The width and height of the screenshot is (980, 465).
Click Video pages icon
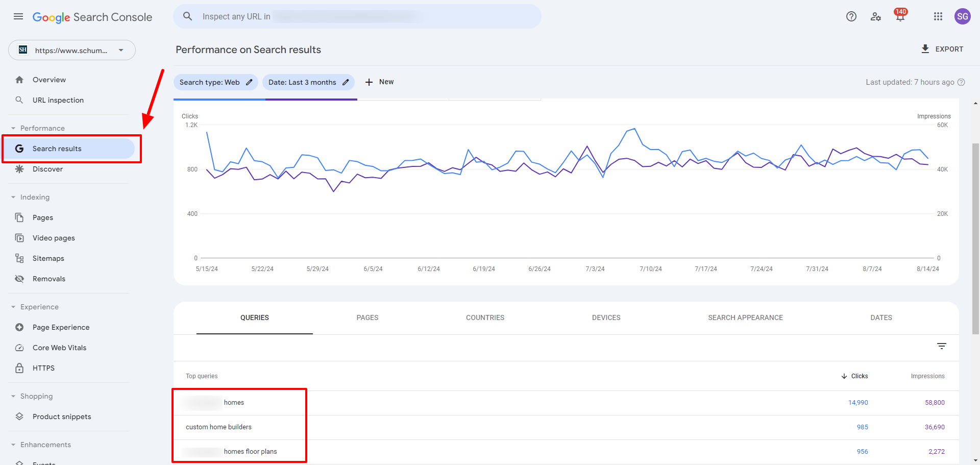point(19,238)
